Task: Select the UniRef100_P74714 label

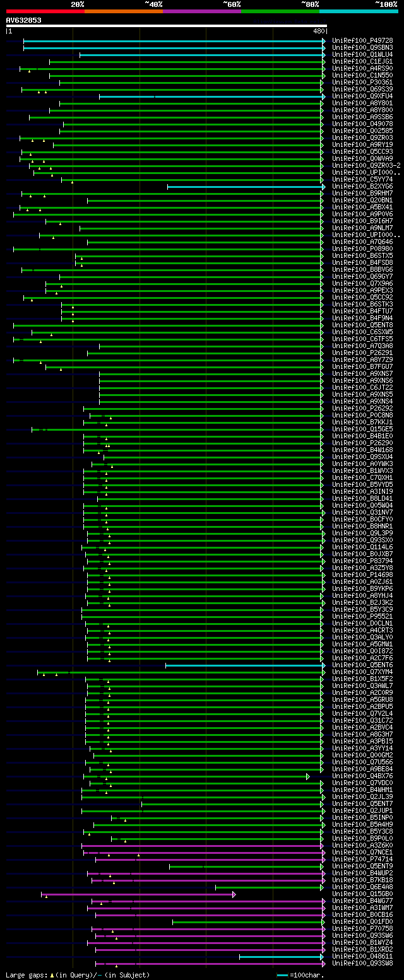Action: (362, 860)
